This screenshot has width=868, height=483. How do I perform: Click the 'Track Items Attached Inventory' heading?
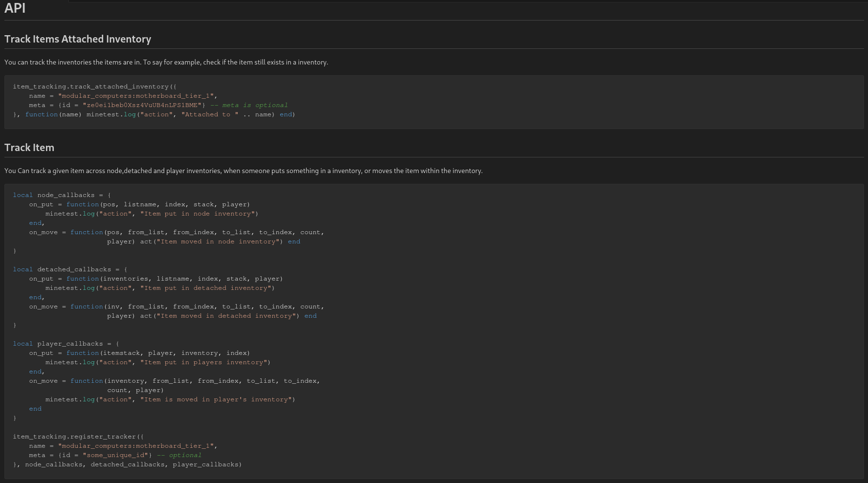[x=78, y=39]
